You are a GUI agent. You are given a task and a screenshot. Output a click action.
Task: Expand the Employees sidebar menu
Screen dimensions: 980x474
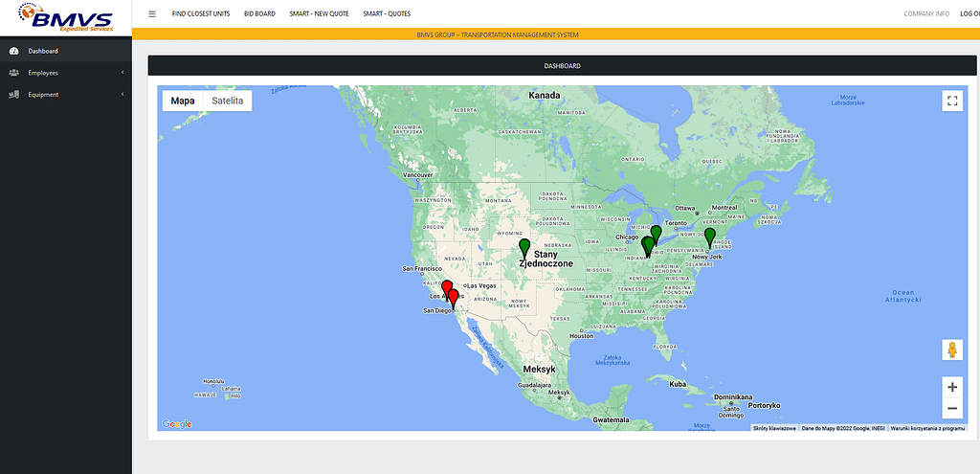click(65, 73)
